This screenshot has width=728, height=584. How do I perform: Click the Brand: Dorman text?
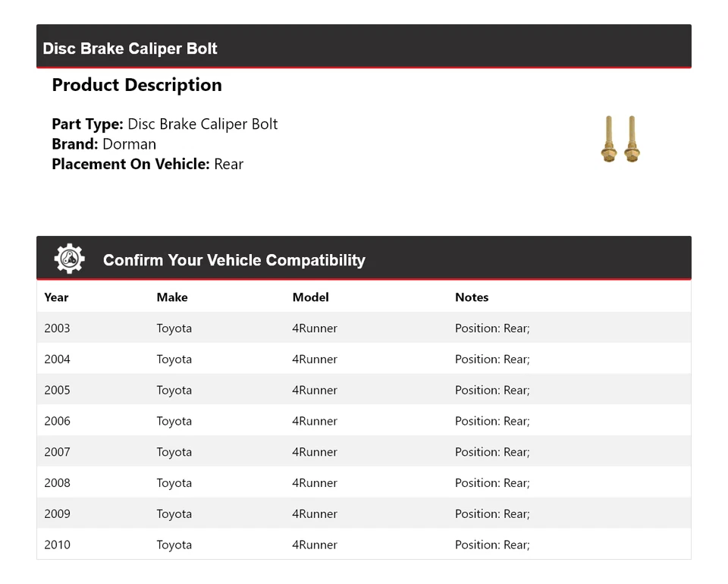click(104, 144)
